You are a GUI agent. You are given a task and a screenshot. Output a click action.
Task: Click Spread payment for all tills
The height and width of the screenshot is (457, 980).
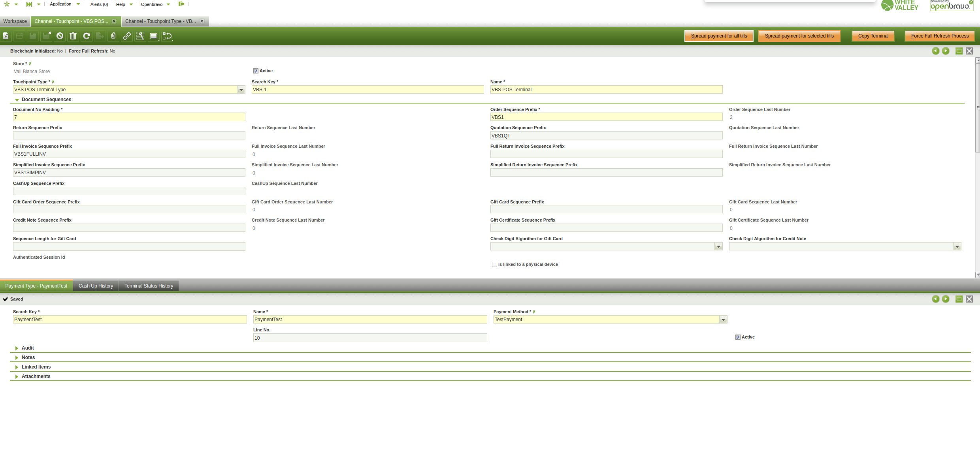coord(718,36)
